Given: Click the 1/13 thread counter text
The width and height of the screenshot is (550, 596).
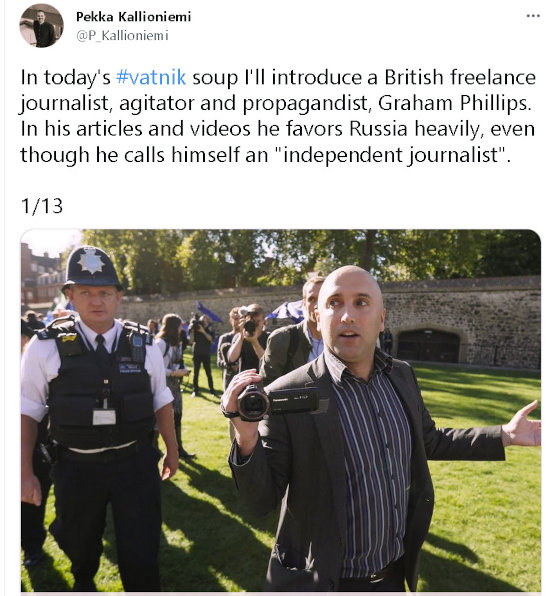Looking at the screenshot, I should tap(42, 206).
